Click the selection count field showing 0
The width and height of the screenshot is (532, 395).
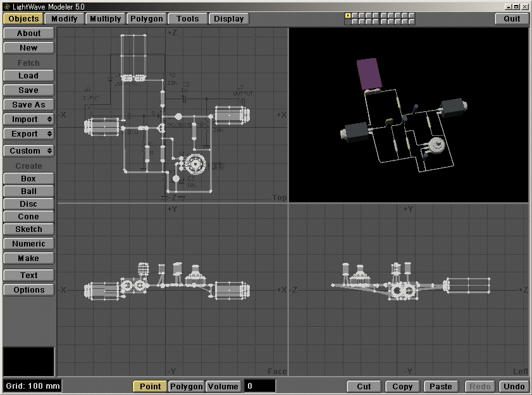point(260,386)
